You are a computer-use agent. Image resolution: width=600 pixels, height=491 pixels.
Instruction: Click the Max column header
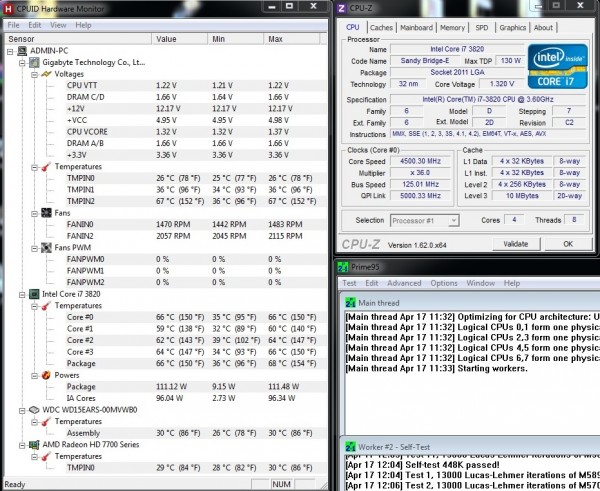[x=291, y=39]
